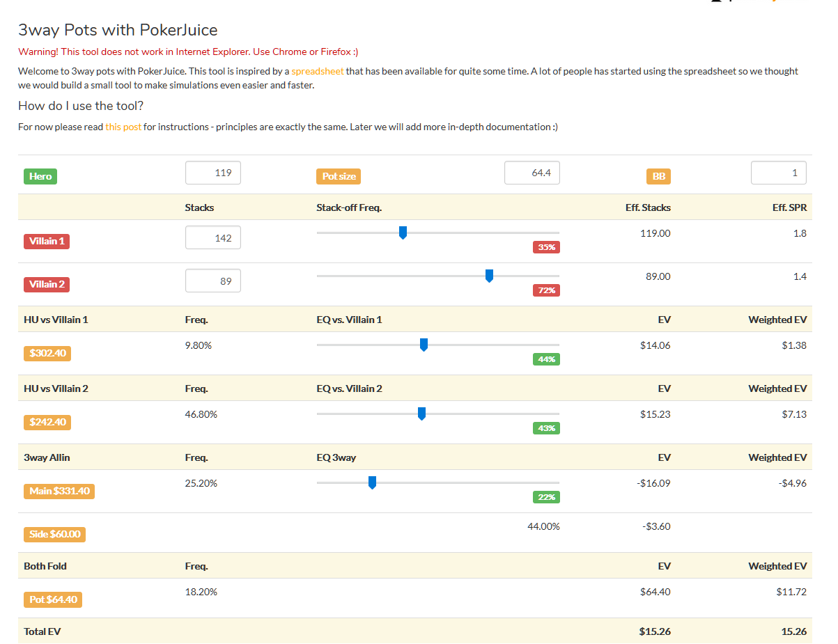Click the -$16.09 EV value

[653, 482]
